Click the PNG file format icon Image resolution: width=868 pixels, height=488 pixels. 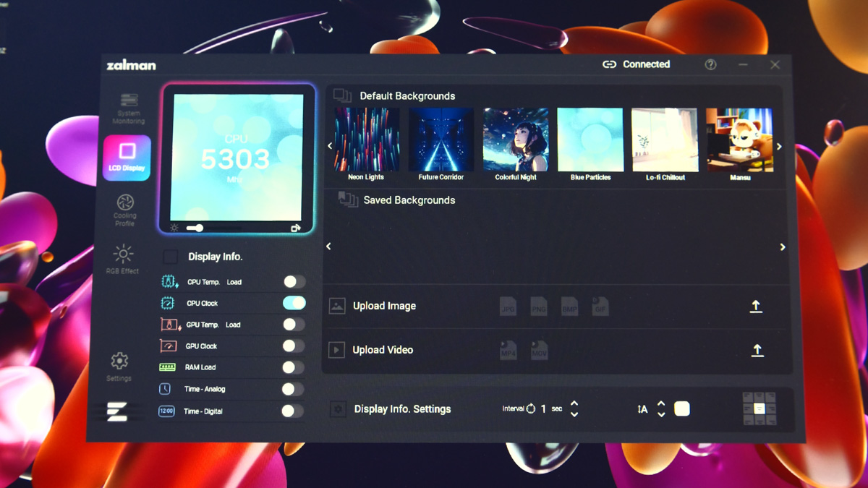click(x=539, y=307)
